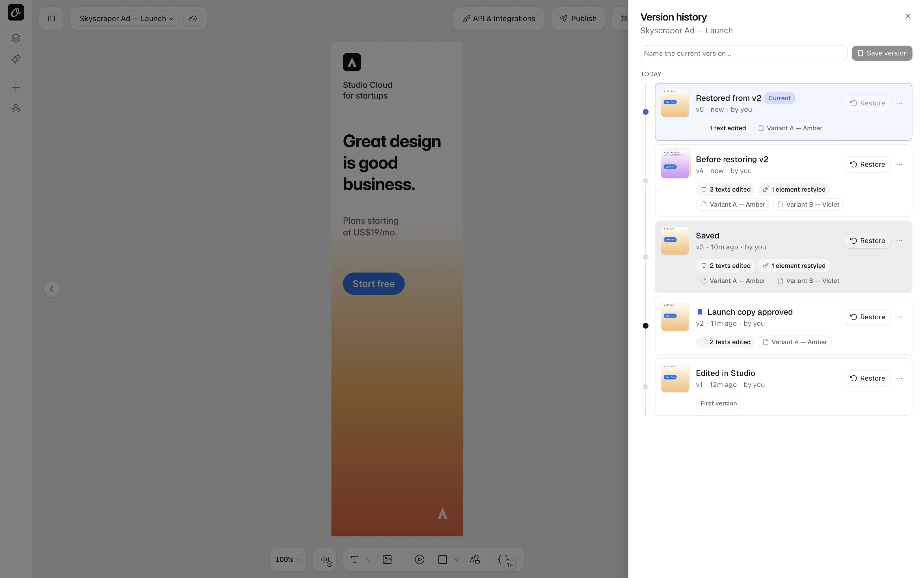
Task: Click the bookmark icon on Launch copy approved
Action: [x=700, y=312]
